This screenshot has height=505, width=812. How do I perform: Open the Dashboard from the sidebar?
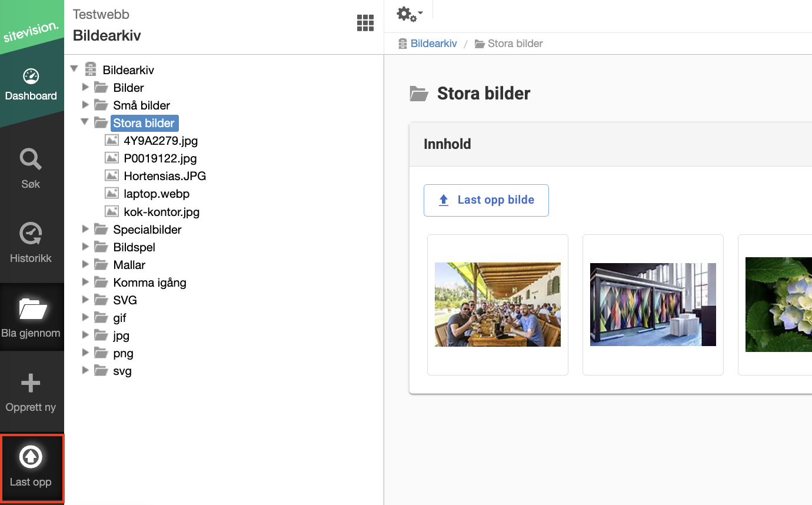31,85
